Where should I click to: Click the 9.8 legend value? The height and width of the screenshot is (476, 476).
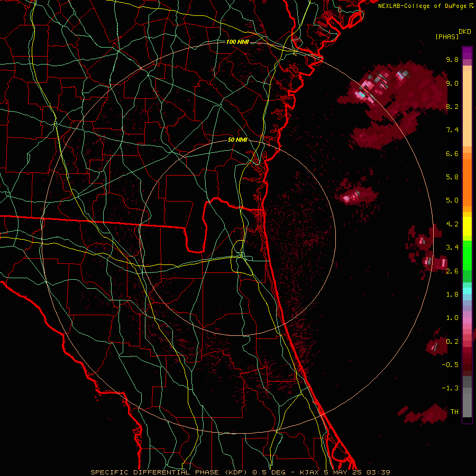coord(452,59)
